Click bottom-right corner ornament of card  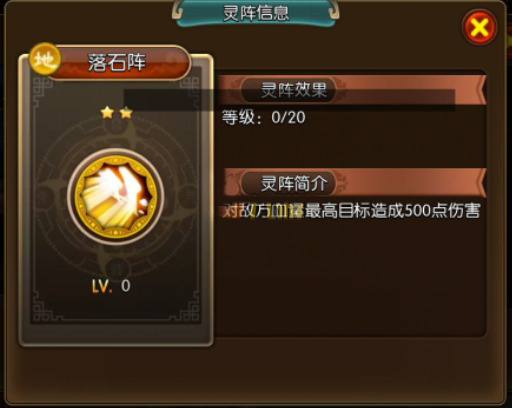pos(190,311)
